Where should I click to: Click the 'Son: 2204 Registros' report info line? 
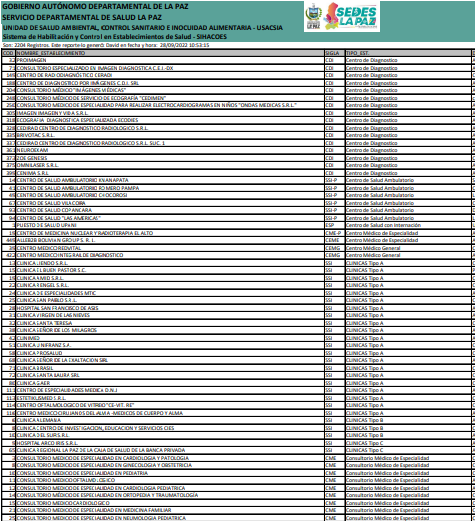click(x=106, y=45)
